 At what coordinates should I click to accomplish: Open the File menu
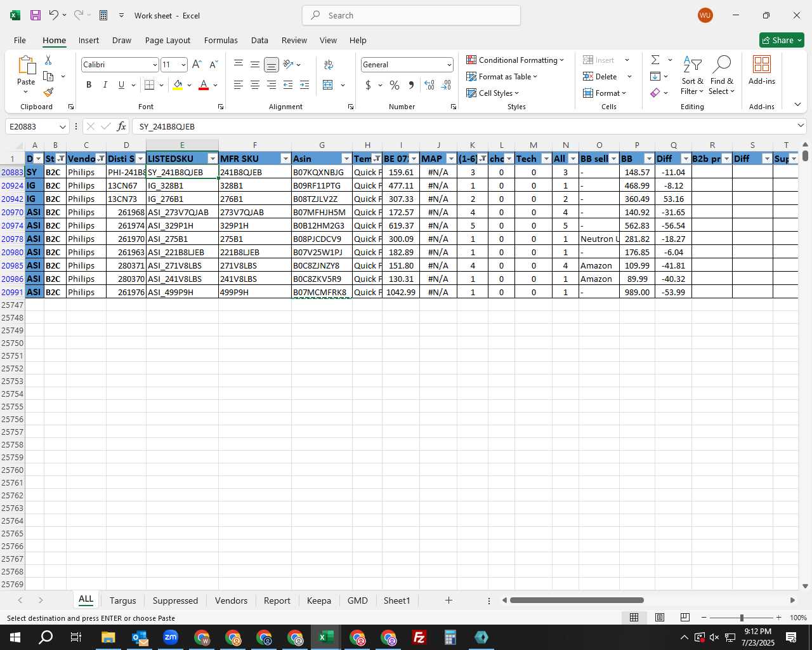point(20,40)
